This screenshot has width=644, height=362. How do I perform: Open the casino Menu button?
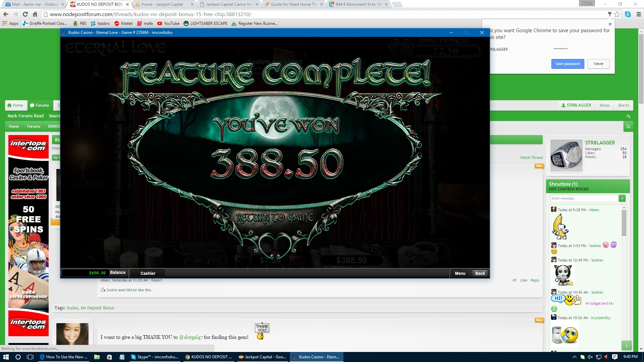(460, 273)
